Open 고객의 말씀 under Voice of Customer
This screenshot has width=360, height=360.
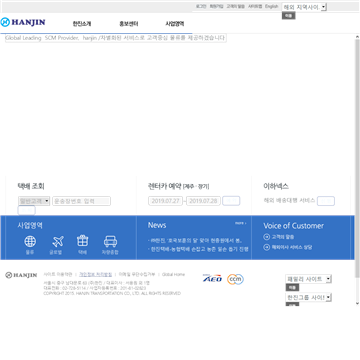click(283, 237)
